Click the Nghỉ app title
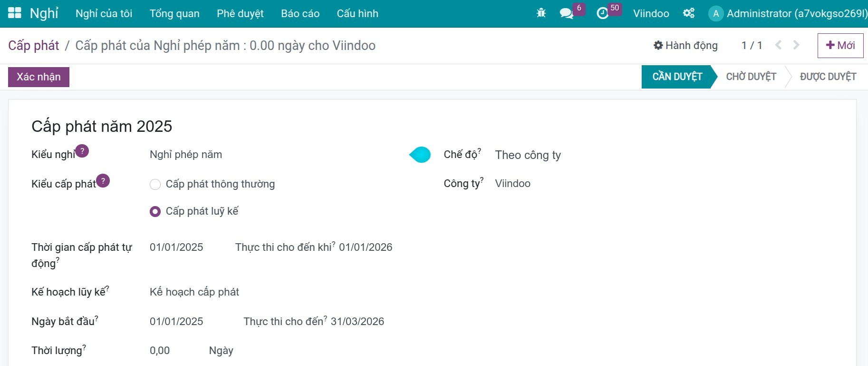This screenshot has width=868, height=366. [x=44, y=13]
